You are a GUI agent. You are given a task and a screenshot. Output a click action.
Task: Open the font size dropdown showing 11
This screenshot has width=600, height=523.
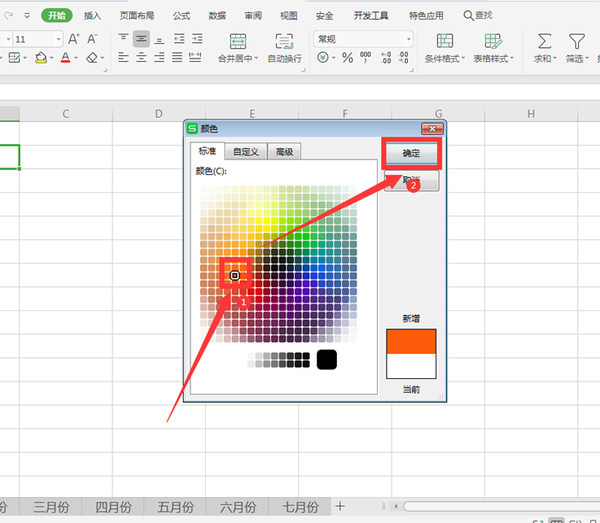58,38
